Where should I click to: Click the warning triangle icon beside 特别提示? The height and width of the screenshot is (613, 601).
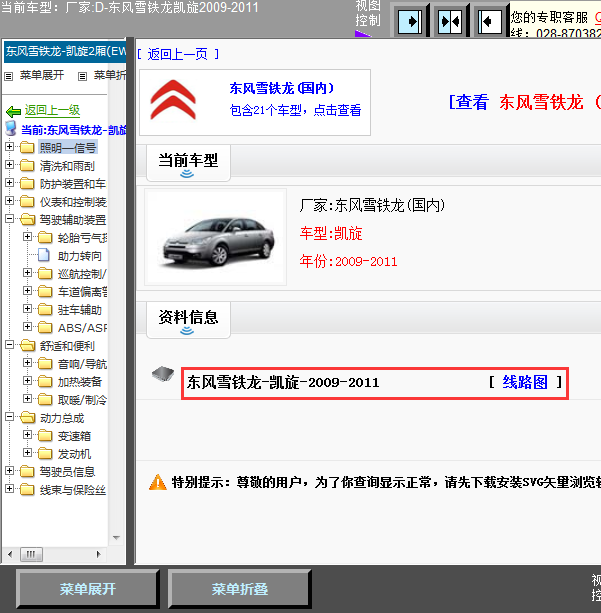click(158, 482)
